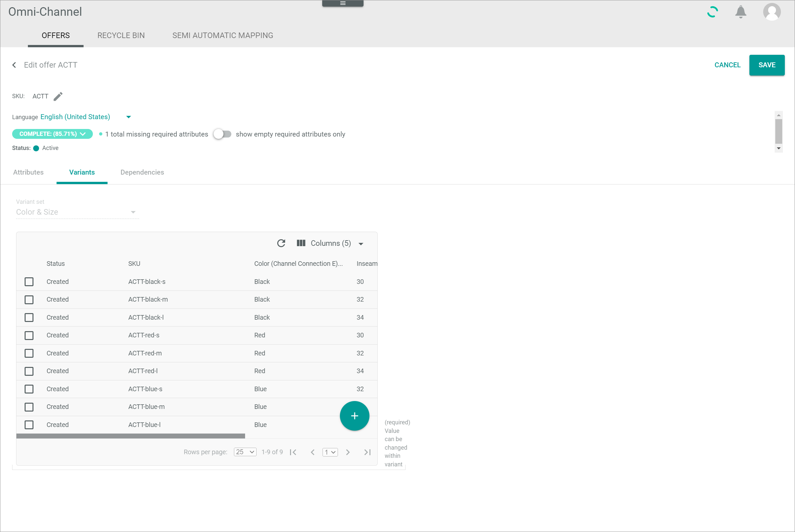Viewport: 795px width, 532px height.
Task: Check the ACTT-red-m row checkbox
Action: pos(29,353)
